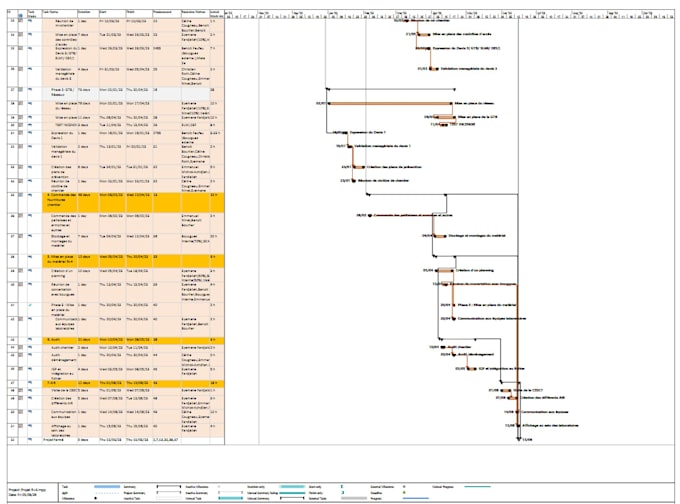Viewport: 680px width, 504px height.
Task: Click the Communication aux équipes laboratoires Gantt marker
Action: click(454, 319)
